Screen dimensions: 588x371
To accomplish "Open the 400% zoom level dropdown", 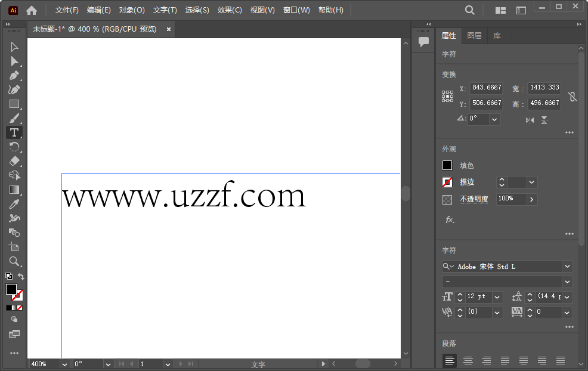I will click(x=64, y=364).
